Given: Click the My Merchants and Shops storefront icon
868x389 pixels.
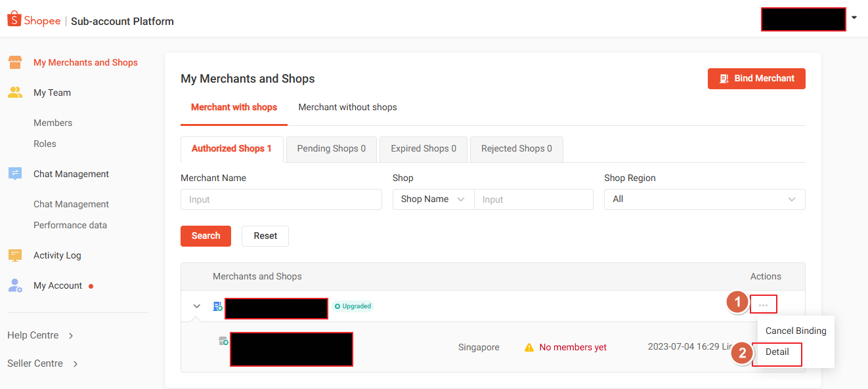Looking at the screenshot, I should pos(15,62).
